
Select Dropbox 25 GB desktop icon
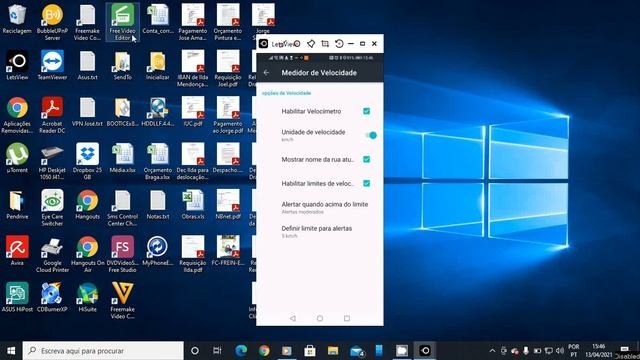click(x=87, y=161)
